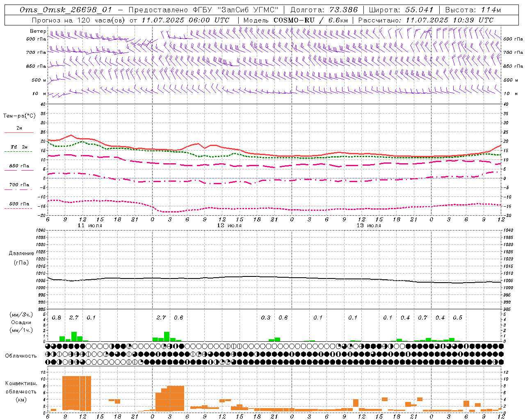Click the precipitation value 0.8
Screen dimensions: 525x420
point(57,318)
